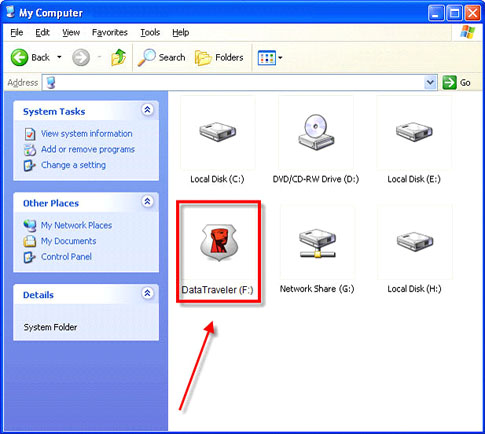Select the DVD/CD-RW Drive (D:) icon
Image resolution: width=485 pixels, height=434 pixels.
pos(316,131)
